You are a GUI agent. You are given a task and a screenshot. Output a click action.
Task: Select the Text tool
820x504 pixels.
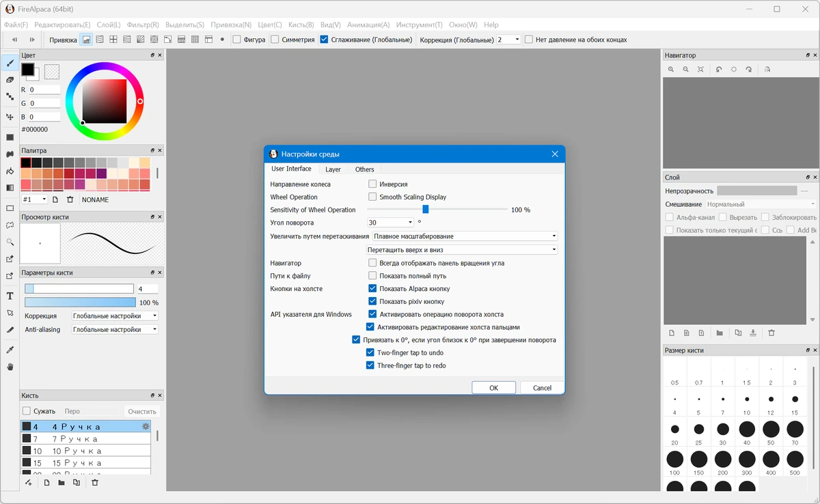point(10,296)
